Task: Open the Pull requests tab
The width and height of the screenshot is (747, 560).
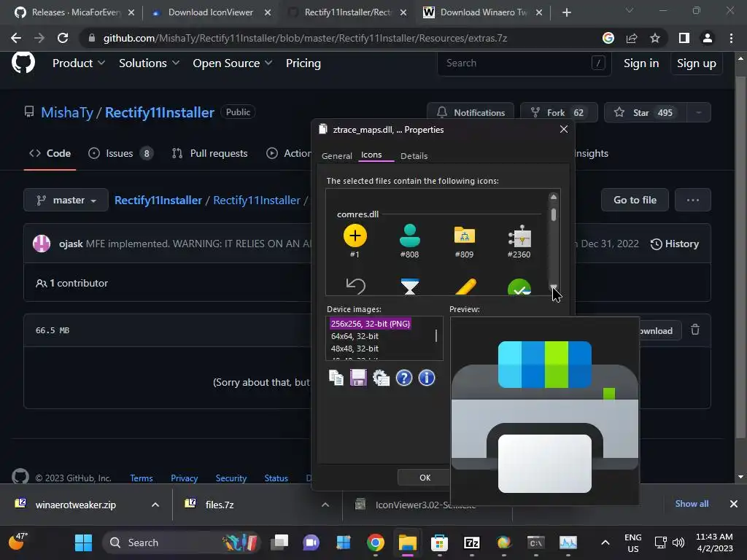Action: click(209, 153)
